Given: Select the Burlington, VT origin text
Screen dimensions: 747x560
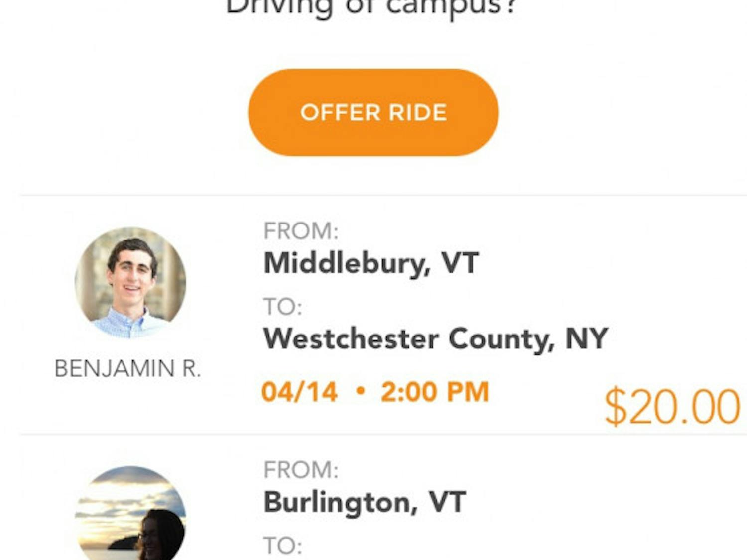Looking at the screenshot, I should pos(365,502).
